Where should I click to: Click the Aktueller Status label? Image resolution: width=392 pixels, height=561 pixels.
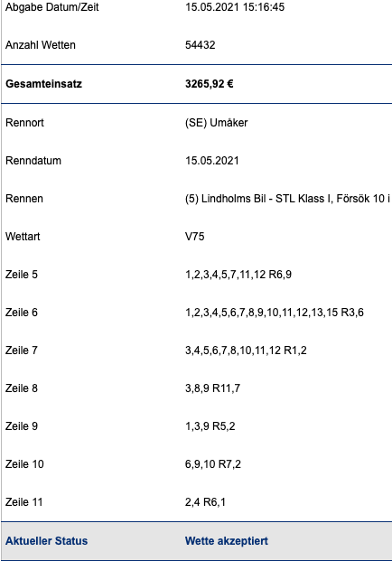(x=46, y=540)
